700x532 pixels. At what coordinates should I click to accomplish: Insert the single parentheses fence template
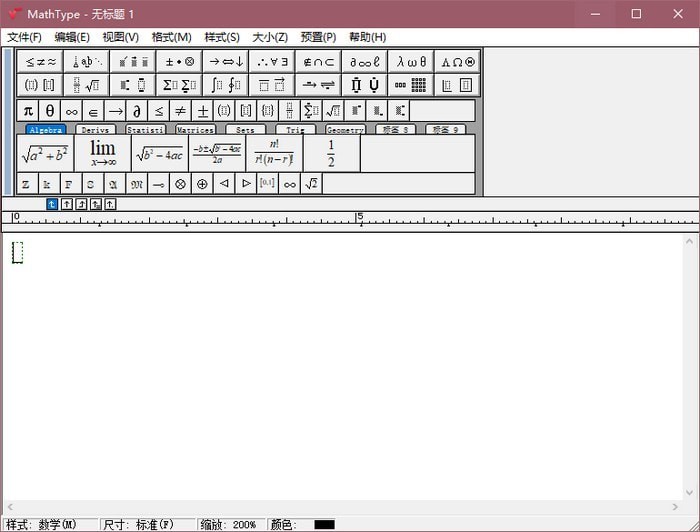tap(224, 111)
